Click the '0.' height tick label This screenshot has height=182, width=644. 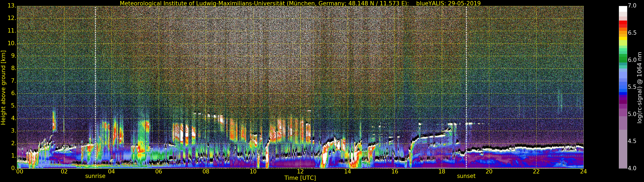click(x=14, y=168)
